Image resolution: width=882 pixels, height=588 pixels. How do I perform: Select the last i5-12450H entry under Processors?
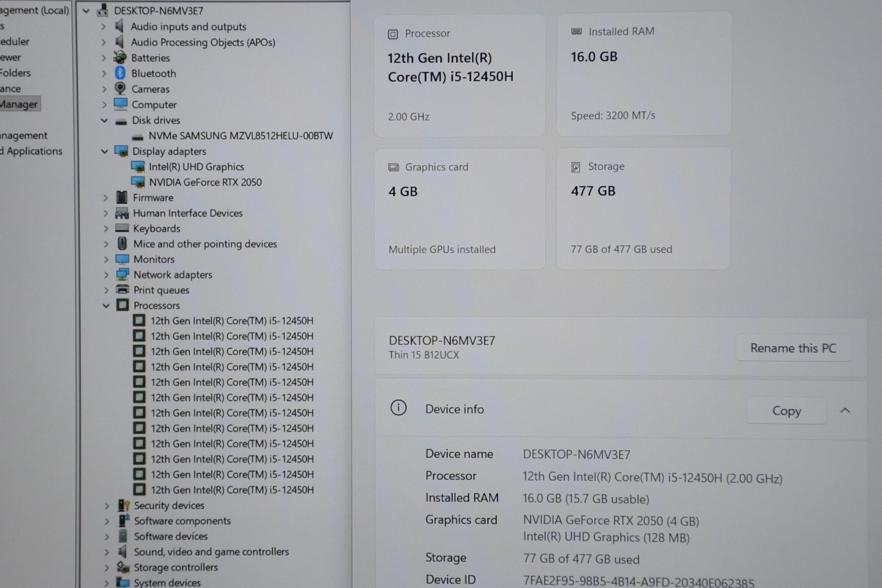[232, 490]
